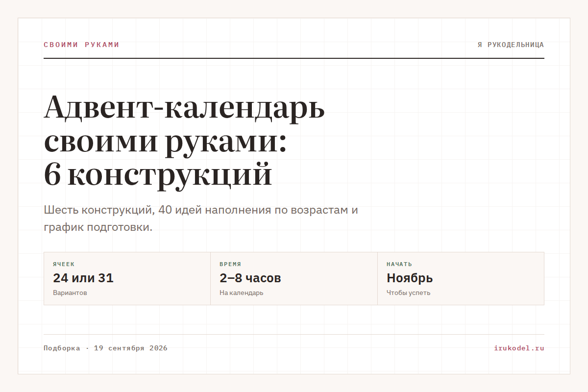Open the irukodel.ru link

pyautogui.click(x=519, y=348)
